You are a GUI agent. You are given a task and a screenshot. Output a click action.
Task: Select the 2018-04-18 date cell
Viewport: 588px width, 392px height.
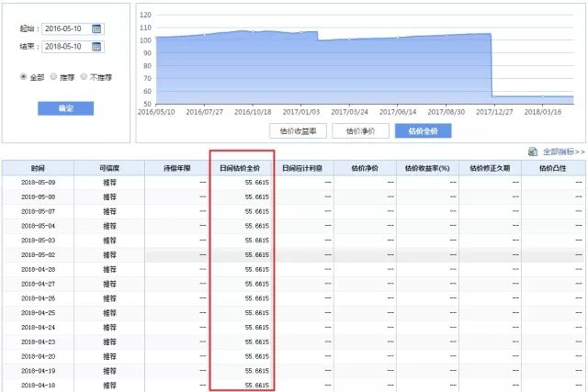pos(39,386)
